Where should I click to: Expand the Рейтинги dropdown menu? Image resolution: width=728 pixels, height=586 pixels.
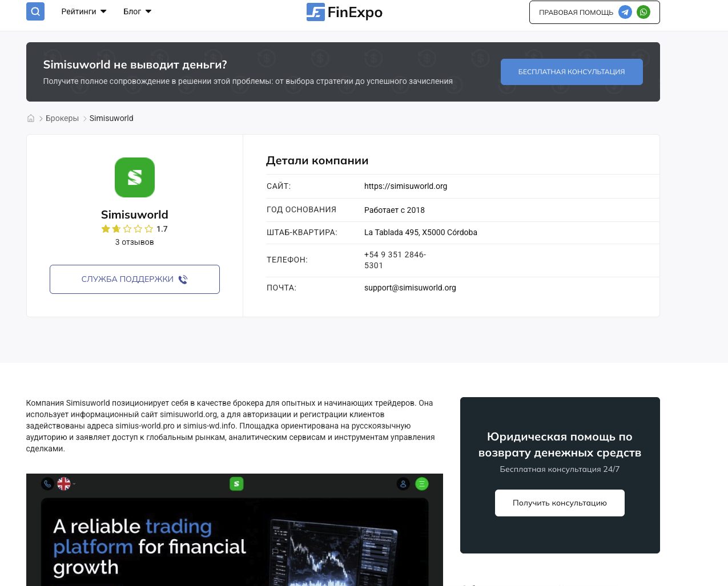click(84, 11)
